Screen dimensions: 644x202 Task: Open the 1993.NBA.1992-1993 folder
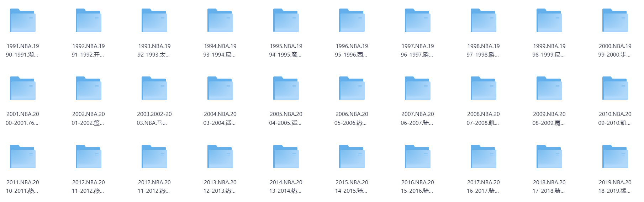coord(154,21)
